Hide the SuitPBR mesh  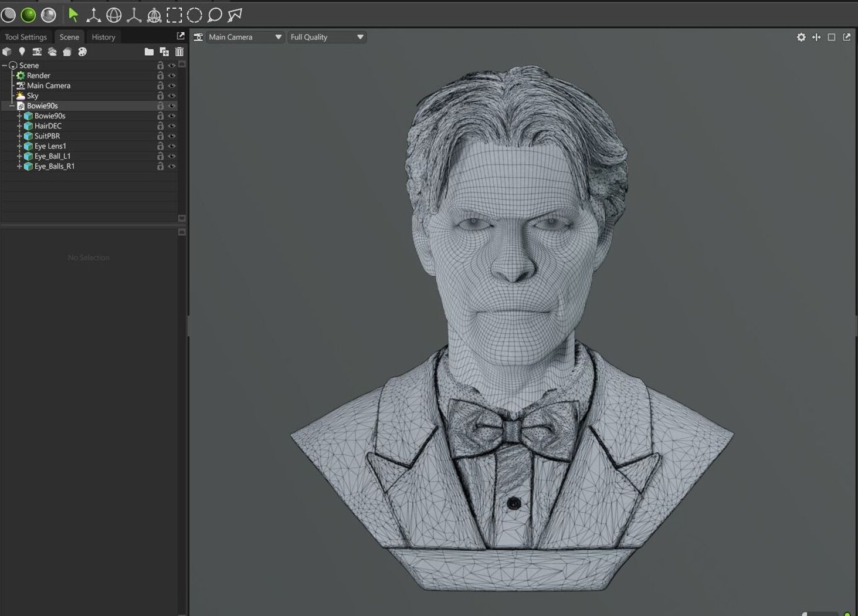(x=172, y=136)
